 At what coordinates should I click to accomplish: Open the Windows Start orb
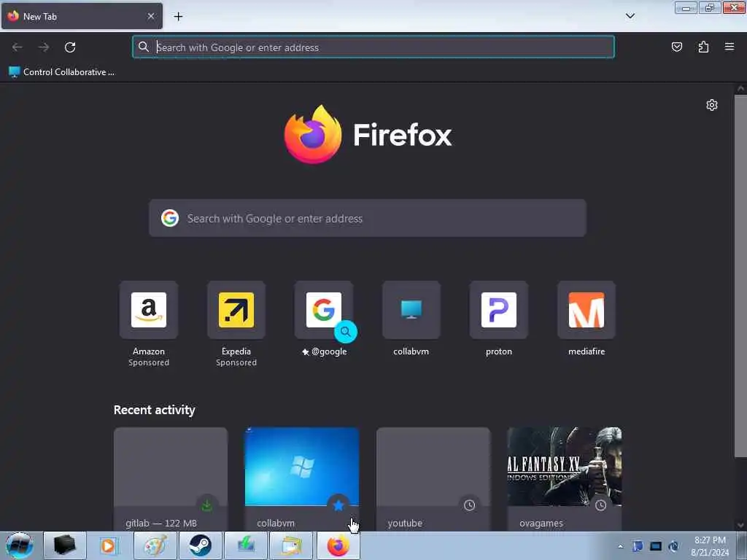coord(20,545)
